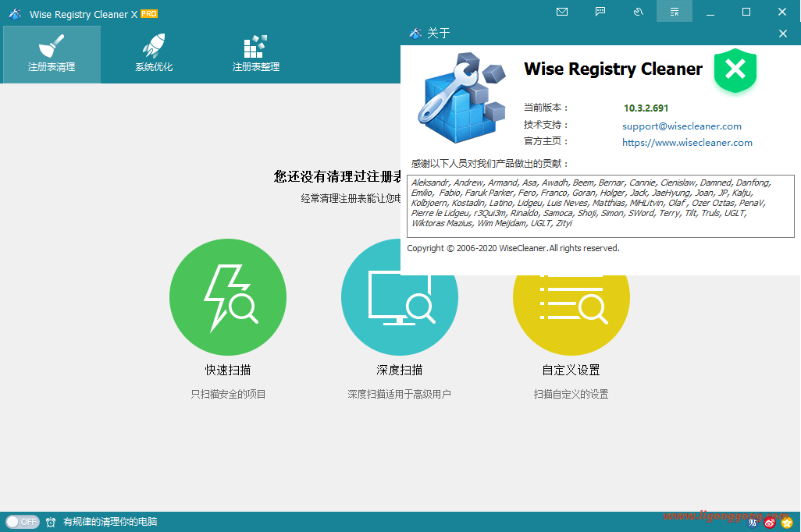Image resolution: width=801 pixels, height=532 pixels.
Task: Click the 自定义设置 label text
Action: click(571, 371)
